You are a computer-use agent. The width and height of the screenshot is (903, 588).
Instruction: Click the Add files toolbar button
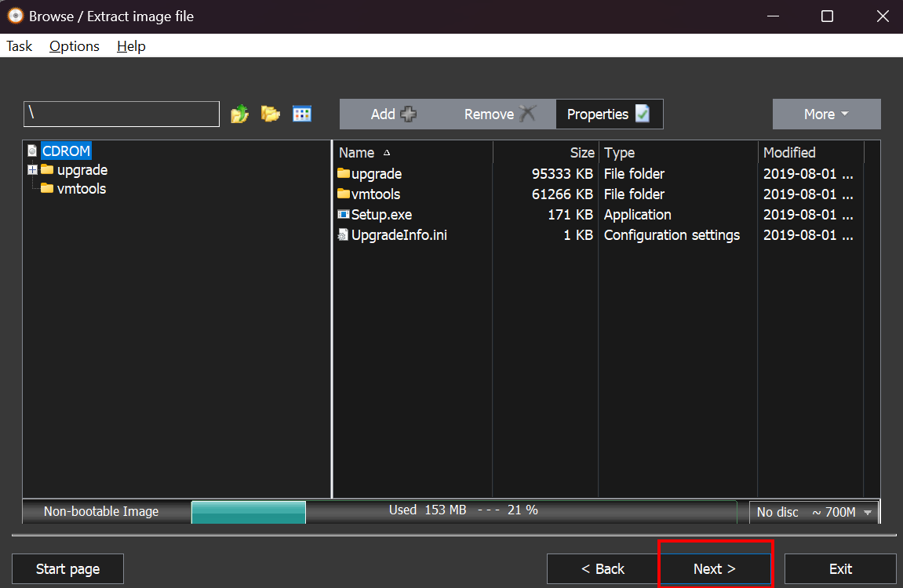click(x=393, y=114)
